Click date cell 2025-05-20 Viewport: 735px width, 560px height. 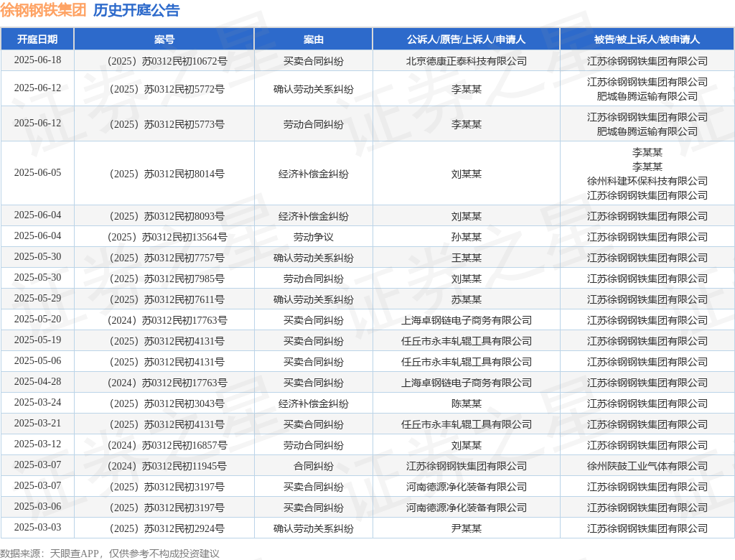[x=37, y=319]
